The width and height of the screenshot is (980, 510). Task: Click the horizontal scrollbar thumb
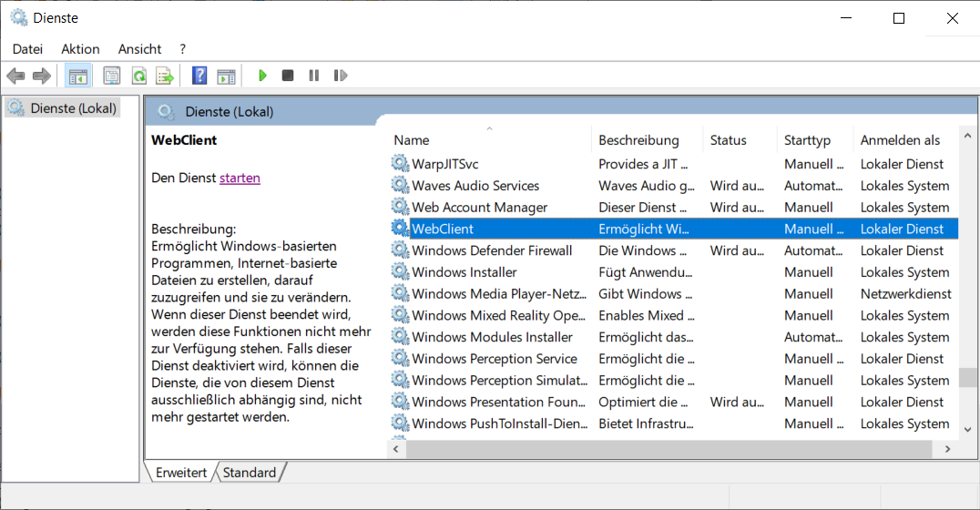point(669,449)
